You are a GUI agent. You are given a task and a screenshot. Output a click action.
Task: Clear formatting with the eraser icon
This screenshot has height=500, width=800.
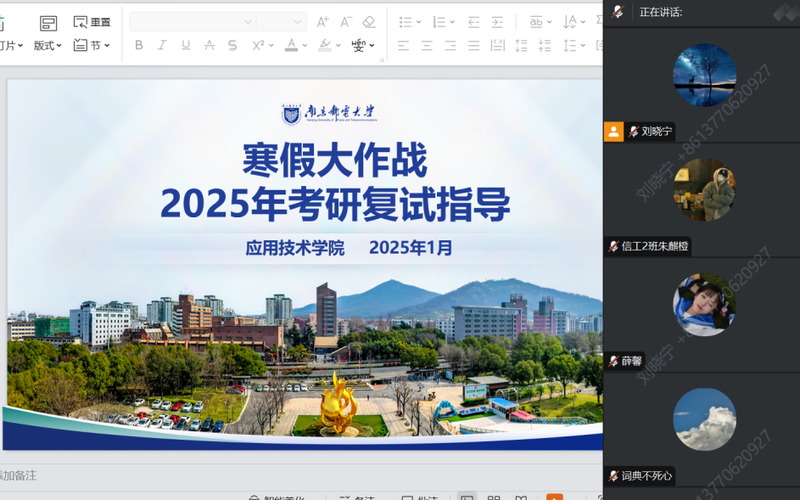point(369,21)
